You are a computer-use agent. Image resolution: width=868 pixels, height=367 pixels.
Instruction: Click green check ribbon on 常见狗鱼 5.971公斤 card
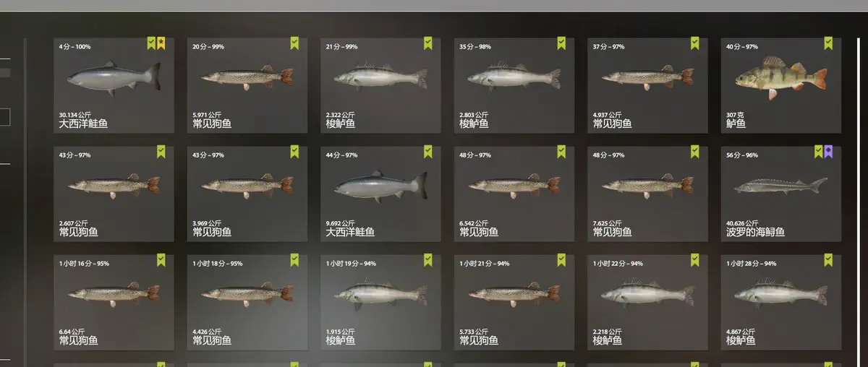[x=294, y=43]
